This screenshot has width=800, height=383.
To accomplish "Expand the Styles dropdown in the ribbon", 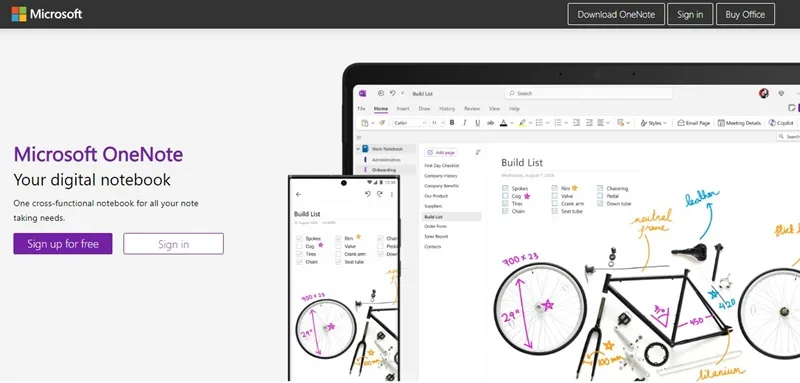I will coord(654,123).
